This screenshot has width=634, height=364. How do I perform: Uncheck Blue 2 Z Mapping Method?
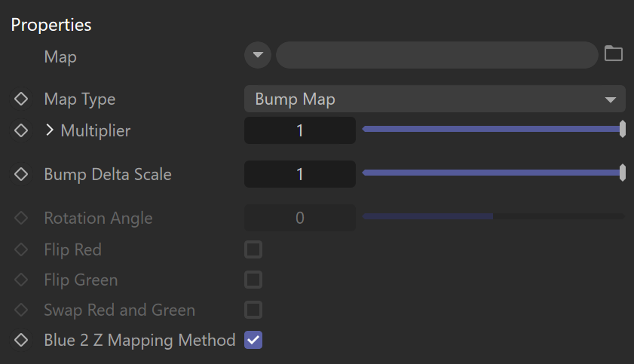tap(253, 340)
